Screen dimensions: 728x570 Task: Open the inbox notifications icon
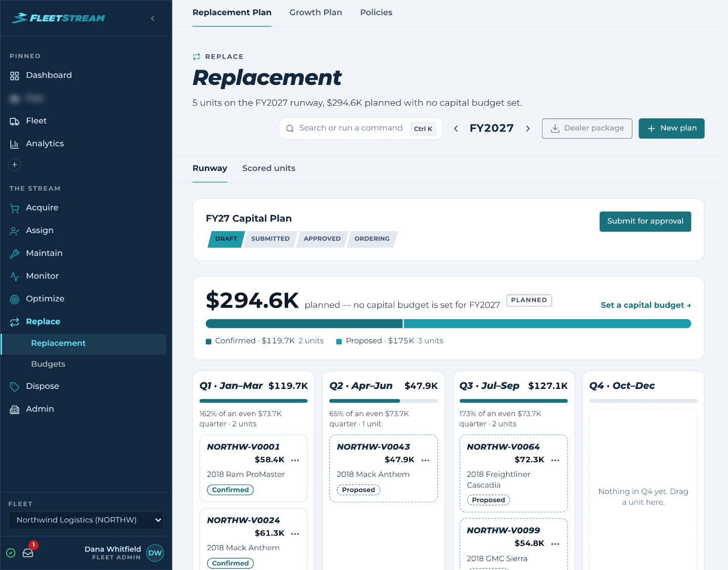point(28,552)
